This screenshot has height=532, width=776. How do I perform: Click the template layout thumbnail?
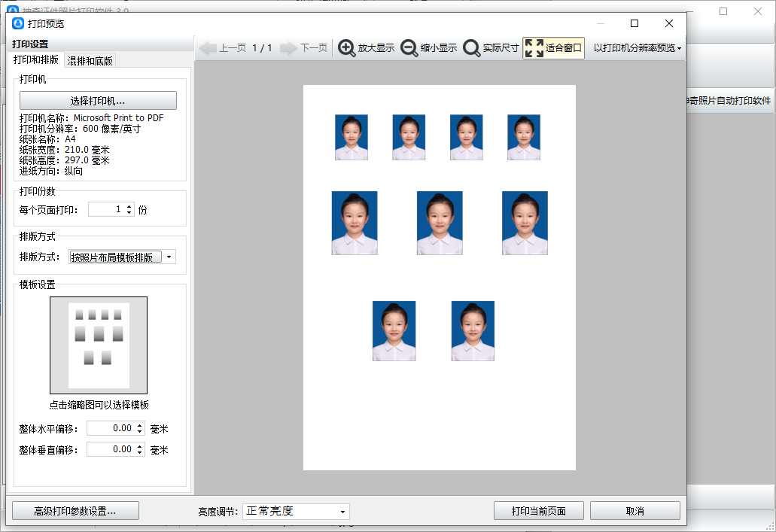pyautogui.click(x=99, y=345)
